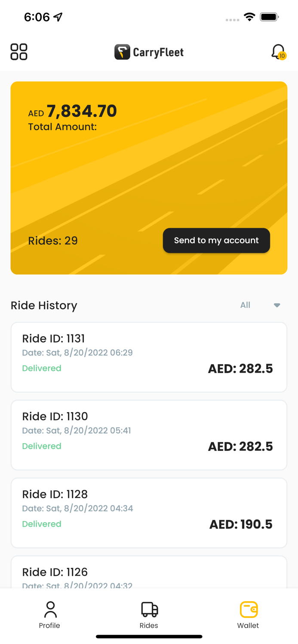
Task: Tap the total amount balance card
Action: pyautogui.click(x=149, y=177)
